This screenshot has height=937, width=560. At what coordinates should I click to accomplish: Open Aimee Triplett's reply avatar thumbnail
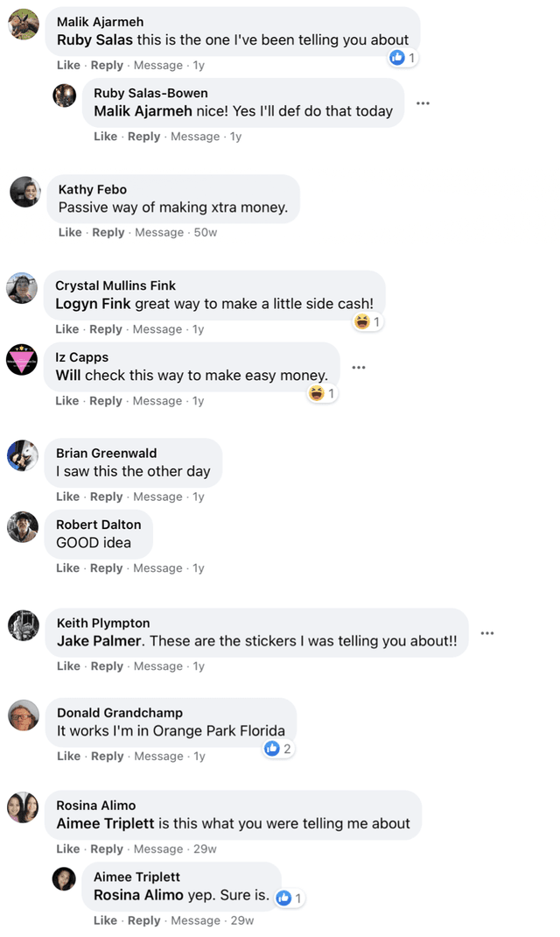(64, 878)
